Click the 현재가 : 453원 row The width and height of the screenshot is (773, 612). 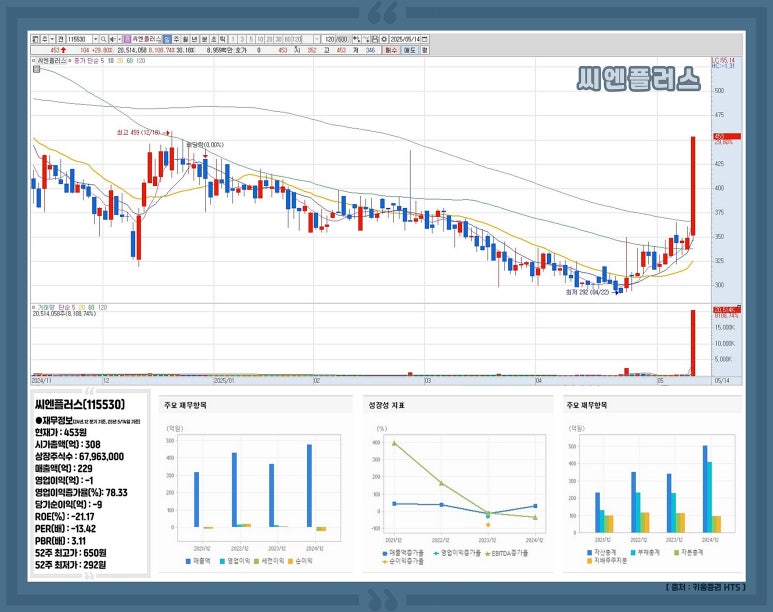pyautogui.click(x=61, y=432)
